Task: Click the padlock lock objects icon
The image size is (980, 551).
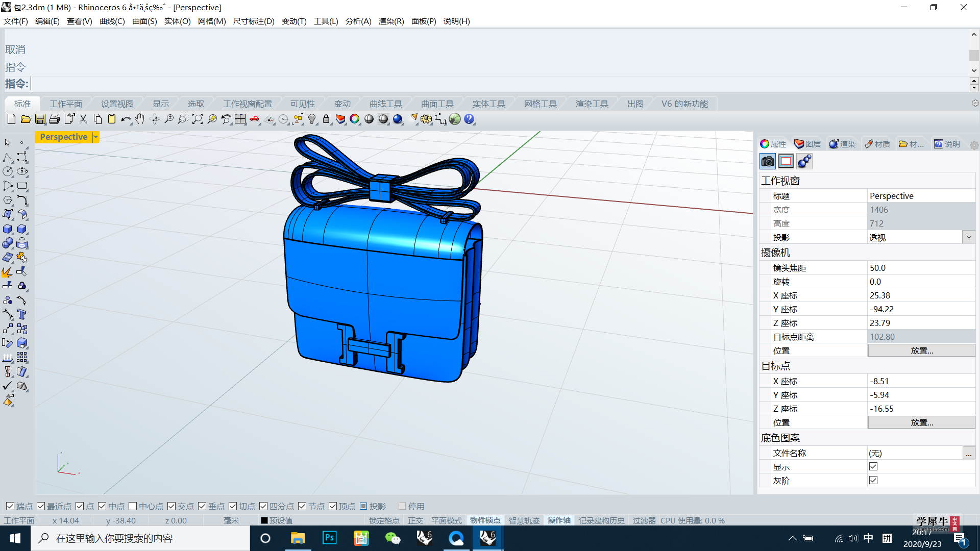Action: [x=326, y=119]
